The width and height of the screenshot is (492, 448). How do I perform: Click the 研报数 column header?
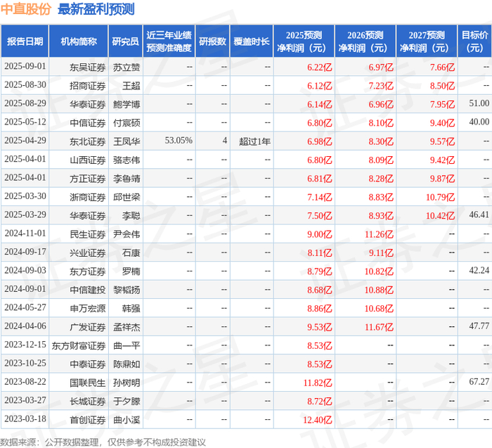tap(212, 41)
